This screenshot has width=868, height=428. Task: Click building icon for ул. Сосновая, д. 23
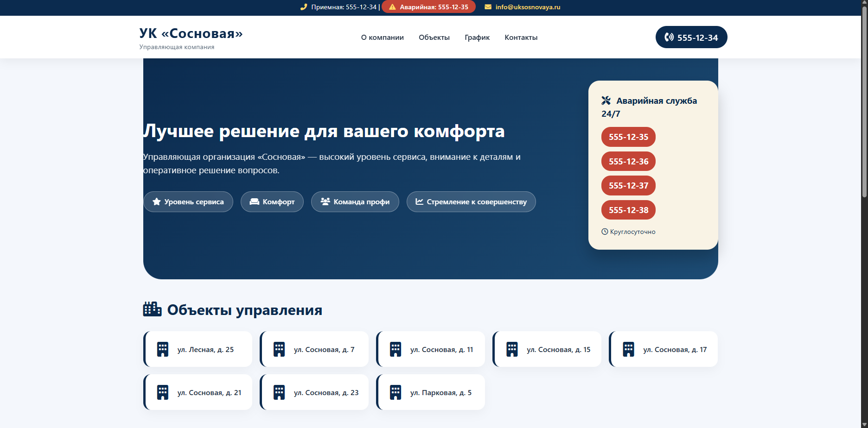point(279,392)
